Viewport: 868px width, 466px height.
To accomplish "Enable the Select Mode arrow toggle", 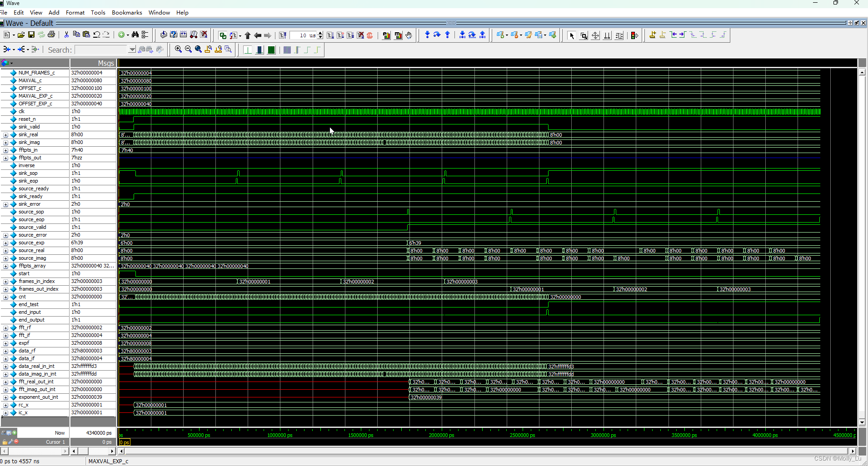I will pyautogui.click(x=572, y=35).
